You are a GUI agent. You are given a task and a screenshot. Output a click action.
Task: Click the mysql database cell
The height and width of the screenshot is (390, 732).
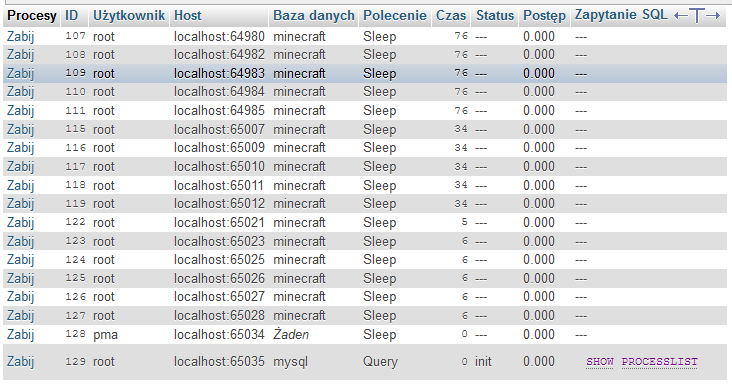pos(290,362)
